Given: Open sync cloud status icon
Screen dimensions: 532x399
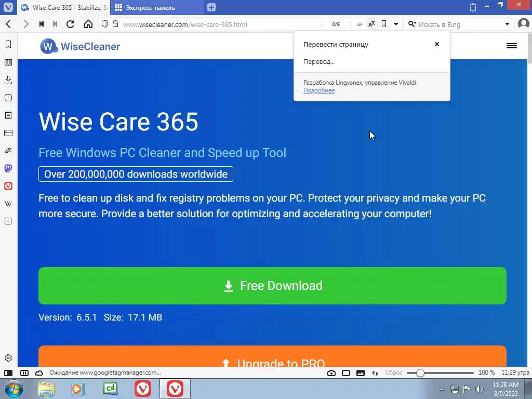Looking at the screenshot, I should pos(39,373).
